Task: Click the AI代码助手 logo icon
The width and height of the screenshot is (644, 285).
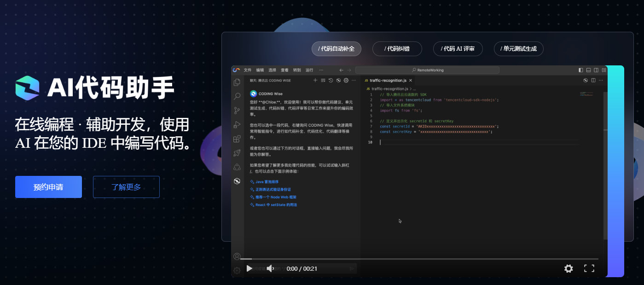Action: [x=28, y=87]
